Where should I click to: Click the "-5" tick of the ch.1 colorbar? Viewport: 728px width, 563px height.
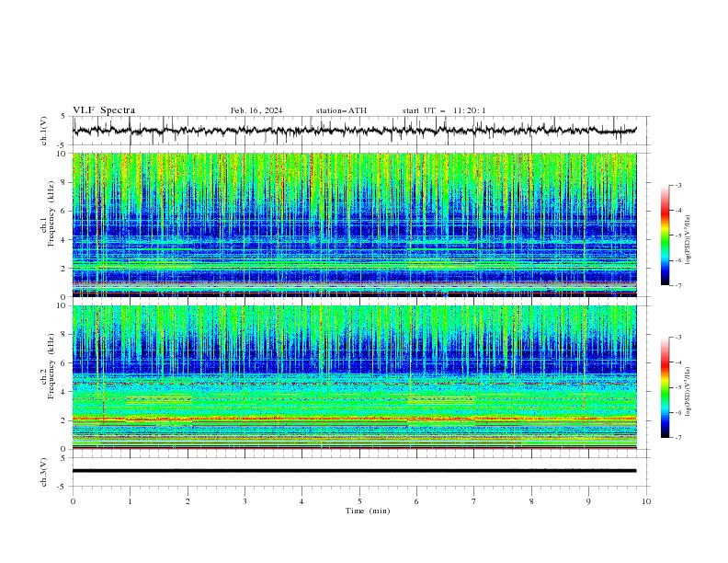pos(678,236)
